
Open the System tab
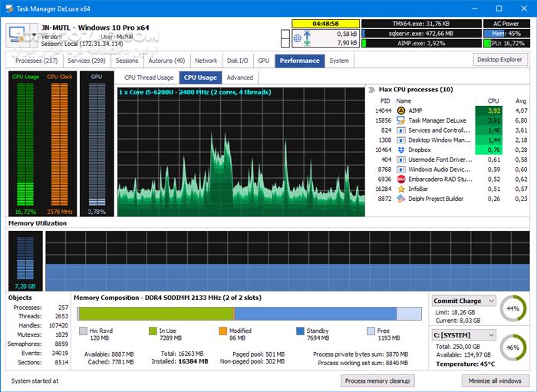click(339, 61)
